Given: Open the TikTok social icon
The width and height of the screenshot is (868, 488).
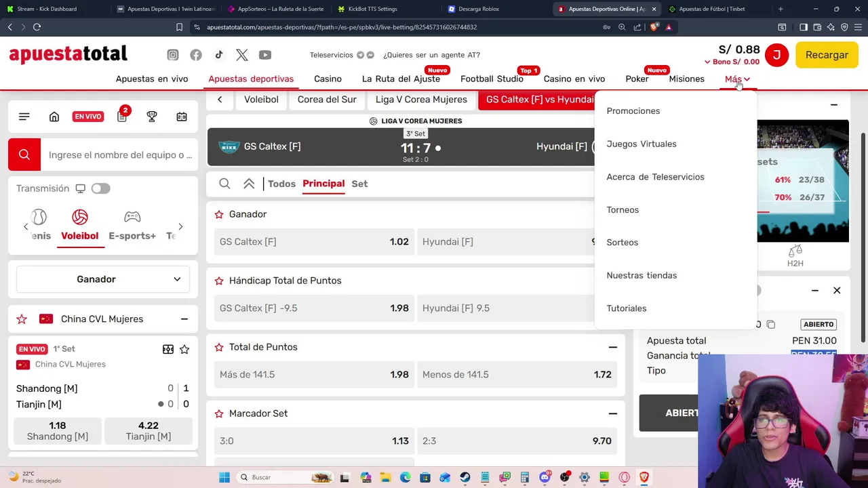Looking at the screenshot, I should [219, 55].
